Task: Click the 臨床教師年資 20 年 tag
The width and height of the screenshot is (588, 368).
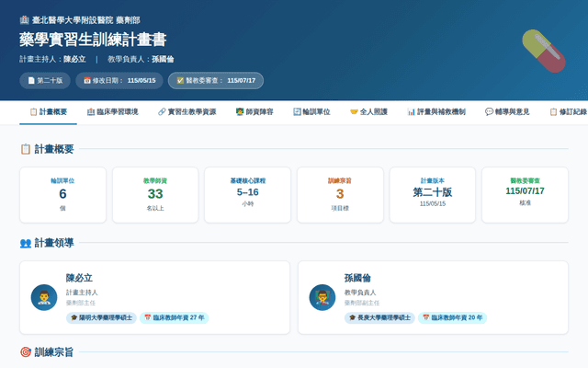Action: 452,317
